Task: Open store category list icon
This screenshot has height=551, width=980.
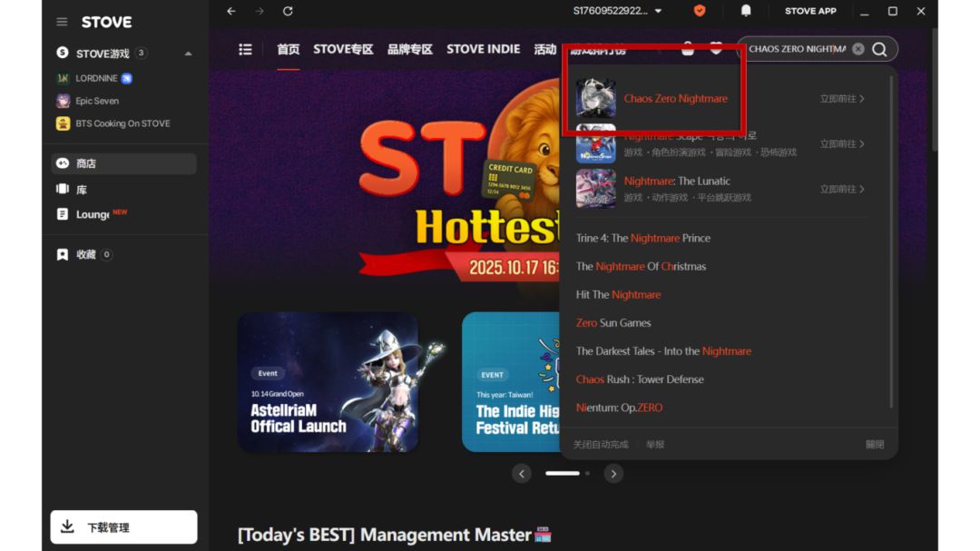Action: coord(245,49)
